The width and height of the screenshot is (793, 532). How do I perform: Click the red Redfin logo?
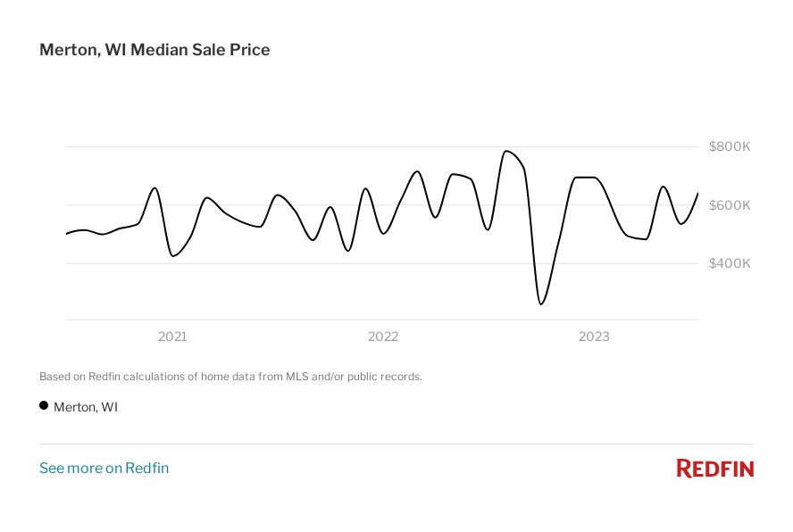coord(714,468)
